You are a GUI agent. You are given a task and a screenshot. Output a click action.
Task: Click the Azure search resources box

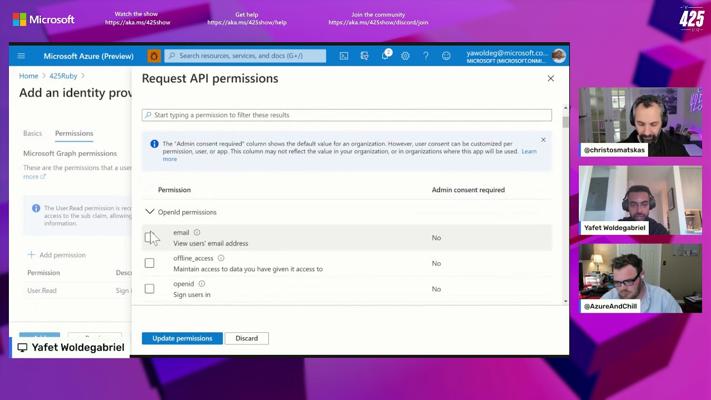[245, 56]
